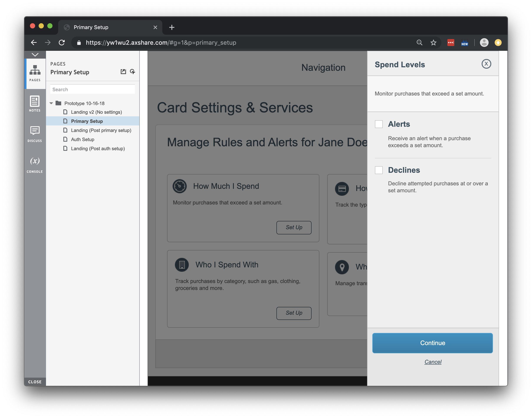The height and width of the screenshot is (418, 532).
Task: Click the Card Settings & Services title
Action: 235,107
